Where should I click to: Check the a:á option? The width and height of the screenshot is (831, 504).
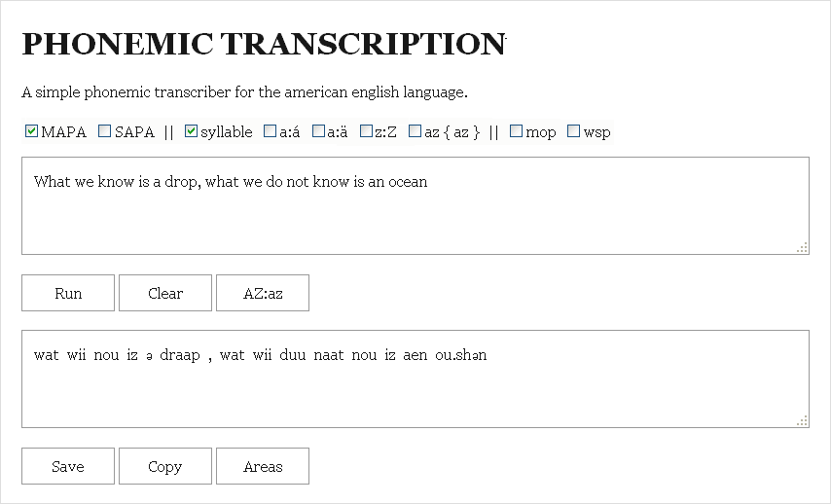[x=270, y=131]
